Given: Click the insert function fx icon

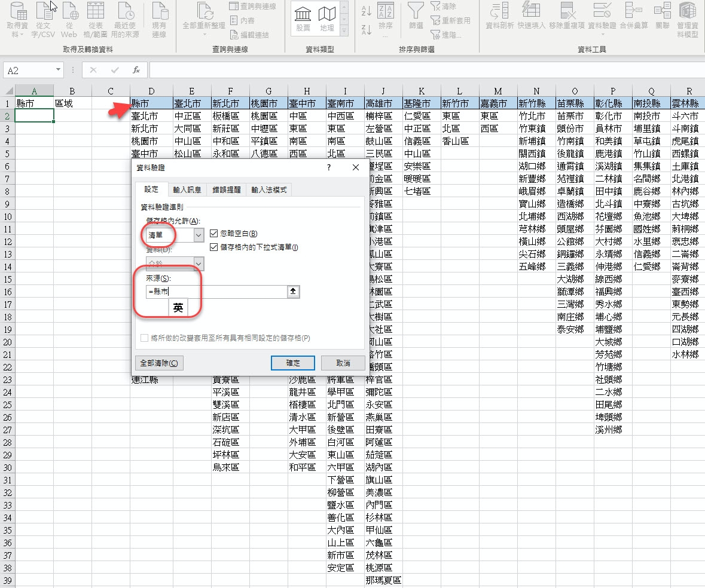Looking at the screenshot, I should click(x=136, y=70).
